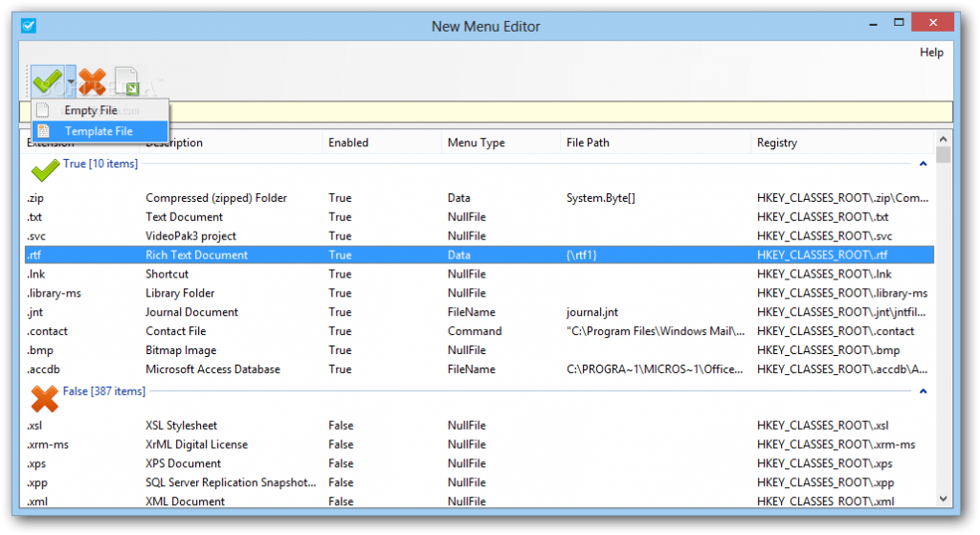Sort by the Menu Type column header

(501, 143)
